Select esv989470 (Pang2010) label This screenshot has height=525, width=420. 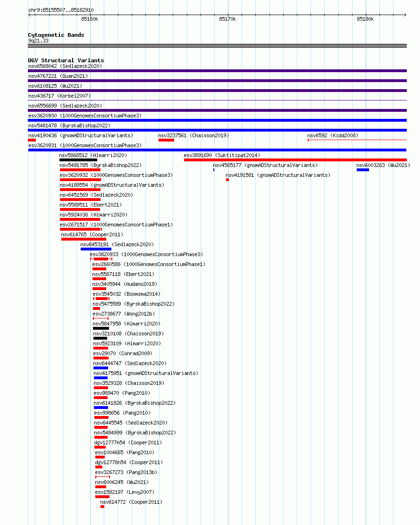coord(122,393)
